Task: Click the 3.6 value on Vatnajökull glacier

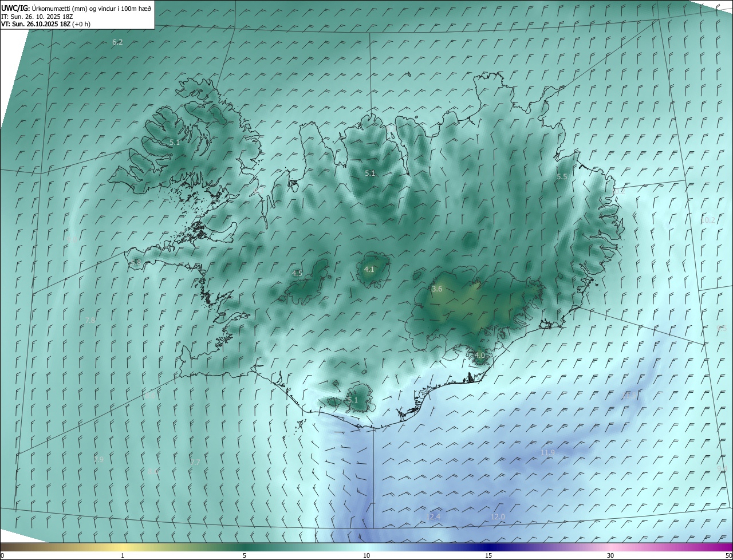Action: tap(437, 289)
